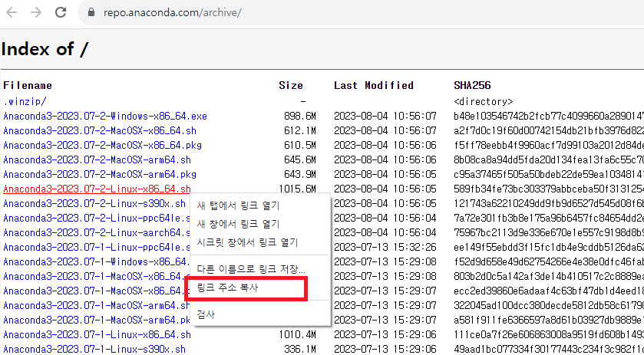Reload the page with the refresh icon
Screen dimensions: 644x355
click(61, 12)
